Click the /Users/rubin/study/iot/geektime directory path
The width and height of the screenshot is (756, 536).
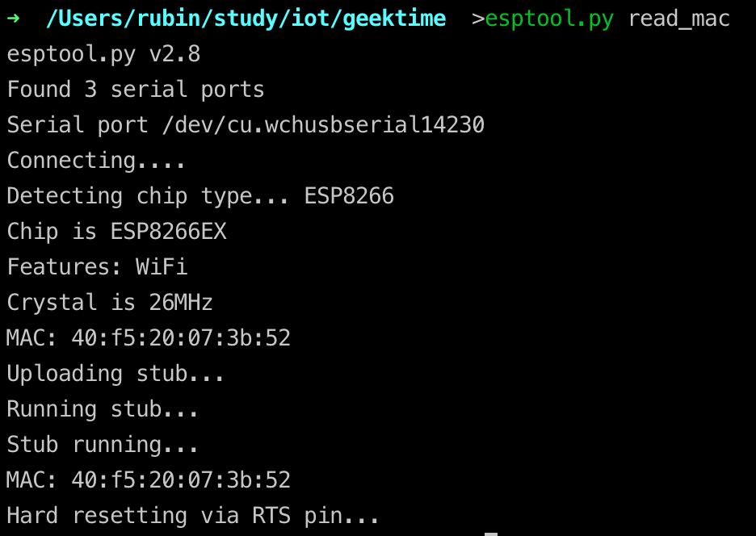[x=246, y=19]
